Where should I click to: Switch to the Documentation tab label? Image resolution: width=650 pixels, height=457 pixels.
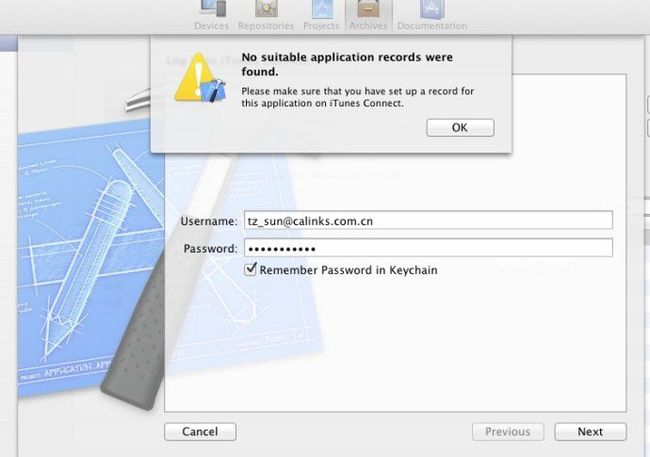pos(432,26)
